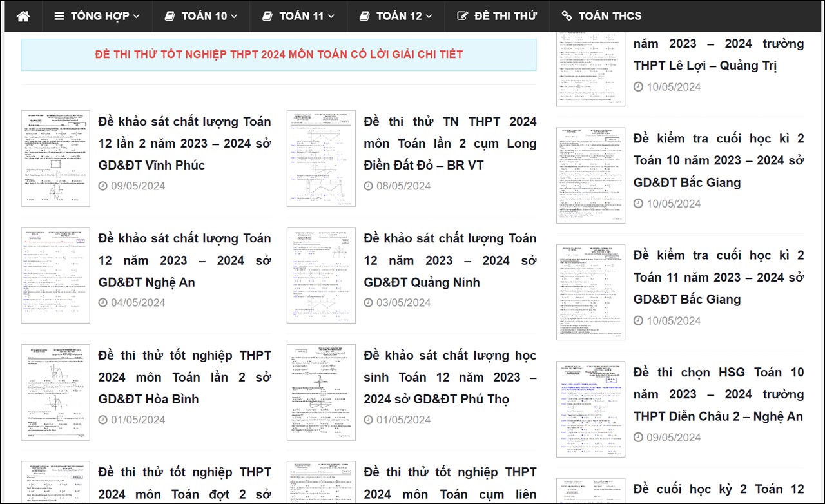
Task: Click the hamburger icon beside TỔNG HỢP
Action: (x=59, y=16)
